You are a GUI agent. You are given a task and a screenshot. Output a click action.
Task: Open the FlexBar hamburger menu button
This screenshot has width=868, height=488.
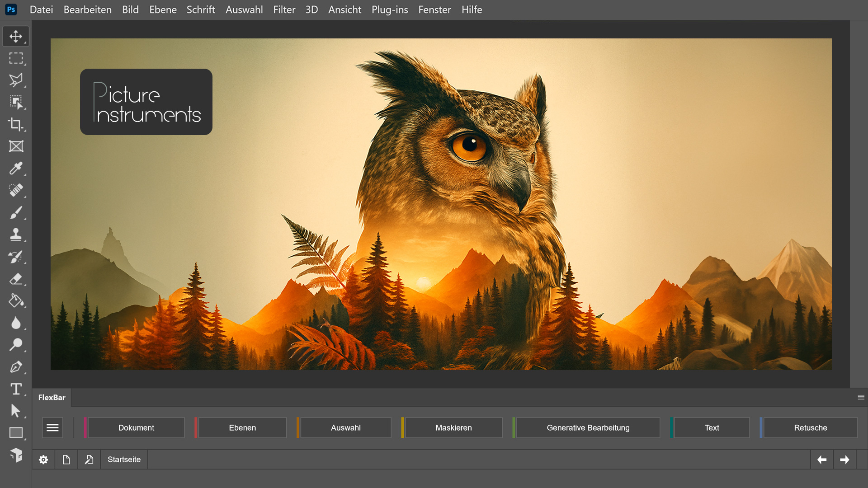[52, 427]
